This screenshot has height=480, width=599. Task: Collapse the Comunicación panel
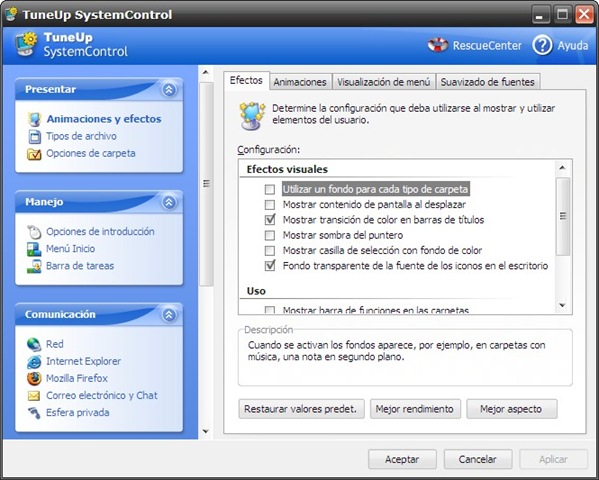point(169,315)
